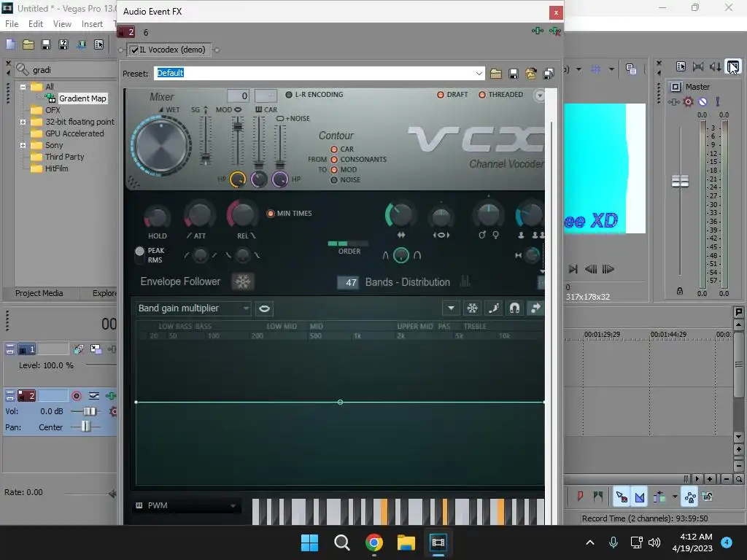Open Master bus FX gear icon
The height and width of the screenshot is (560, 747).
click(x=688, y=101)
